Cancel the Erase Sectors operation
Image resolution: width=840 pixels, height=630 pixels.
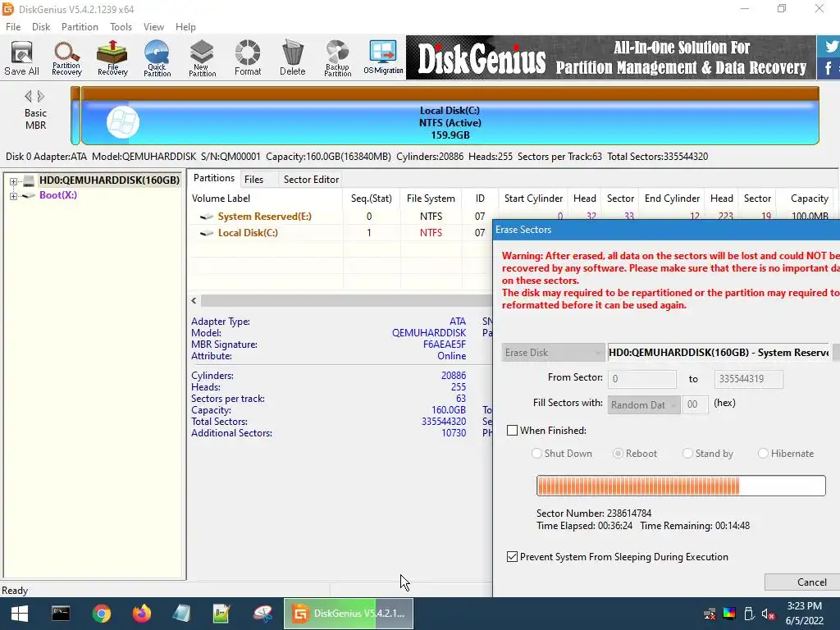pos(802,582)
